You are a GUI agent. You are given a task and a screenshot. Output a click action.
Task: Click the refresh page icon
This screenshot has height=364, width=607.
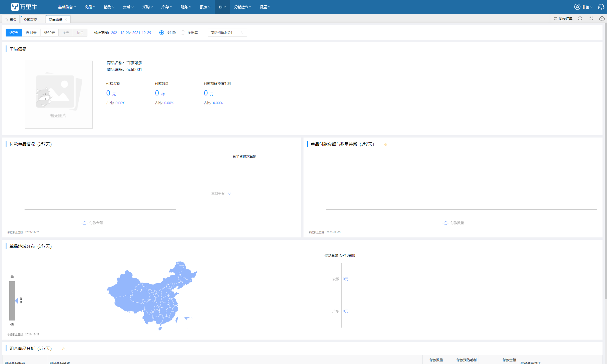pos(580,19)
